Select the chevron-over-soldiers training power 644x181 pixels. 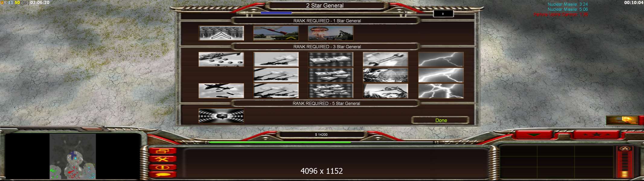[x=221, y=33]
